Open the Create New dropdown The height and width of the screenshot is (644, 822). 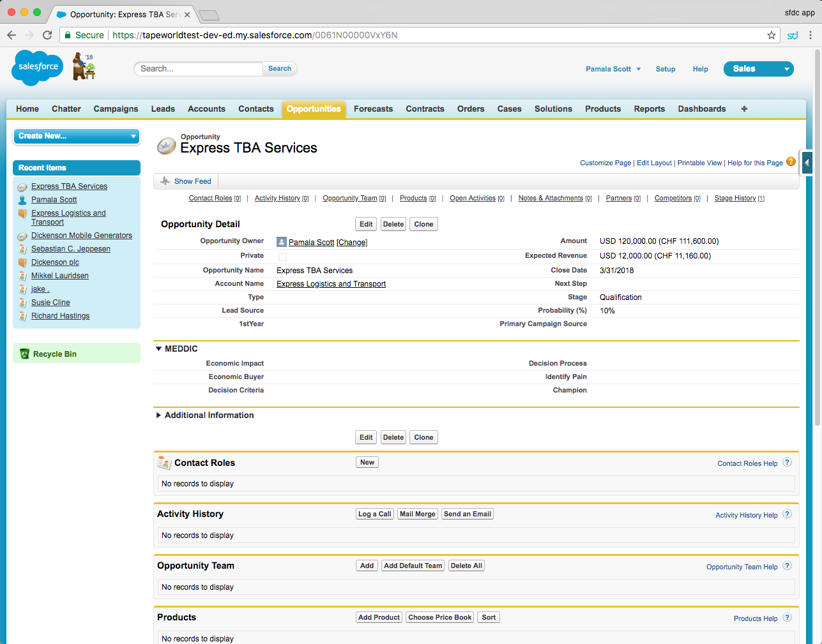[77, 136]
